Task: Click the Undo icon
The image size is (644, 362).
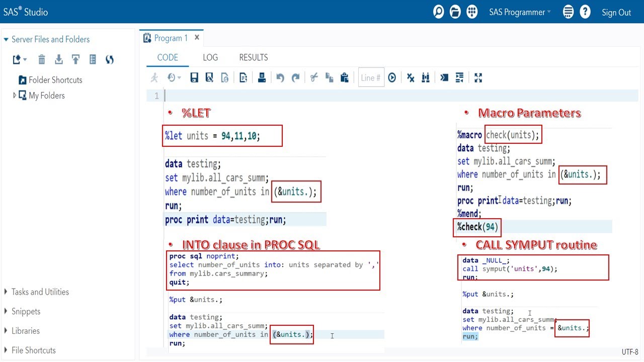Action: click(280, 77)
